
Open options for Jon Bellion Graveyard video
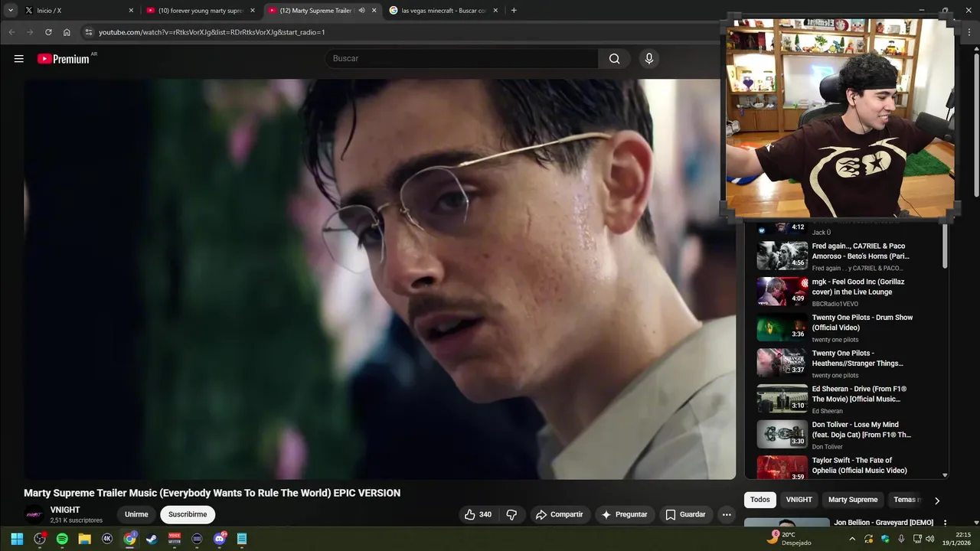click(945, 523)
